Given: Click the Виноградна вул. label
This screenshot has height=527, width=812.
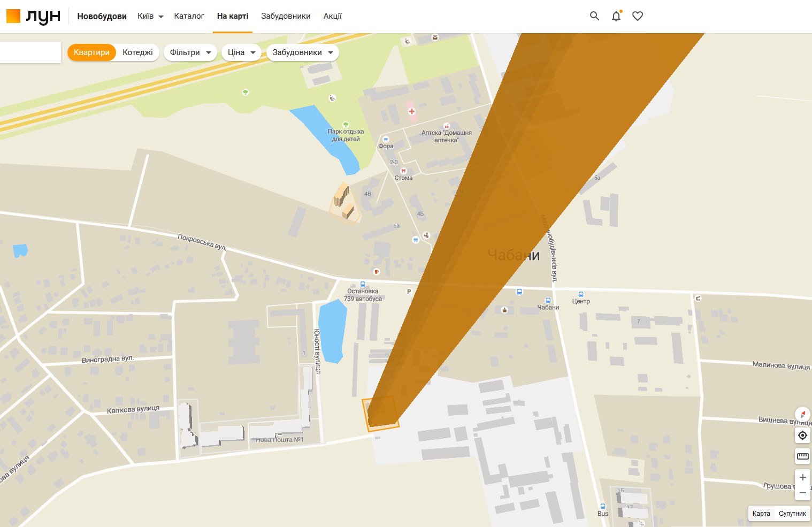Looking at the screenshot, I should (x=108, y=359).
